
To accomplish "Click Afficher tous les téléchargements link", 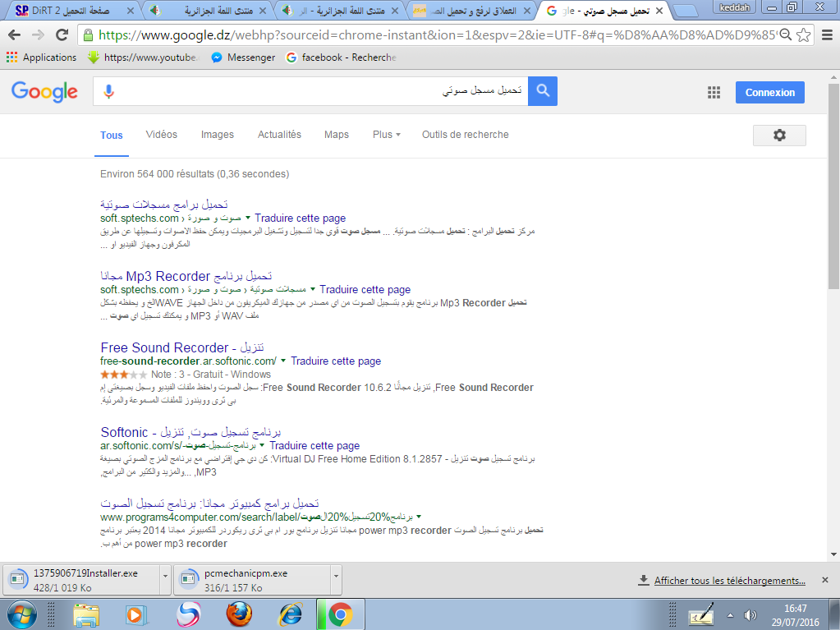I will tap(729, 581).
